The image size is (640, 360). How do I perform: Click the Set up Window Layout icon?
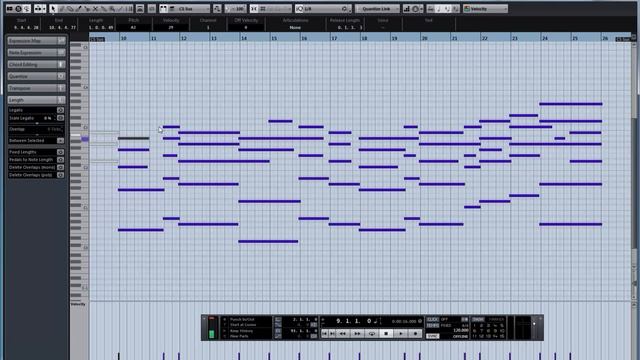9,9
